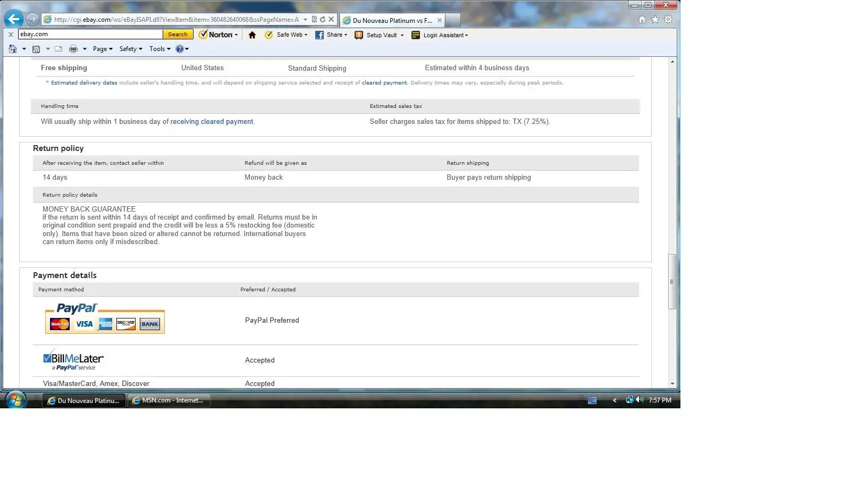Open browser Tools gear icon
This screenshot has height=504, width=841.
[668, 20]
